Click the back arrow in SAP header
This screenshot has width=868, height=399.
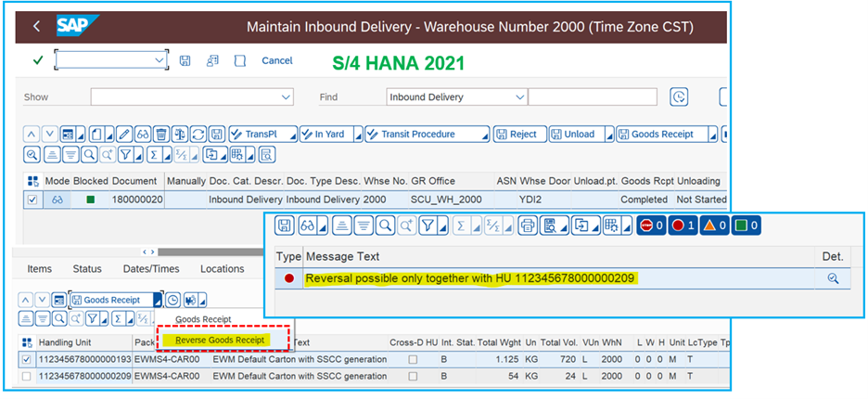click(x=36, y=26)
